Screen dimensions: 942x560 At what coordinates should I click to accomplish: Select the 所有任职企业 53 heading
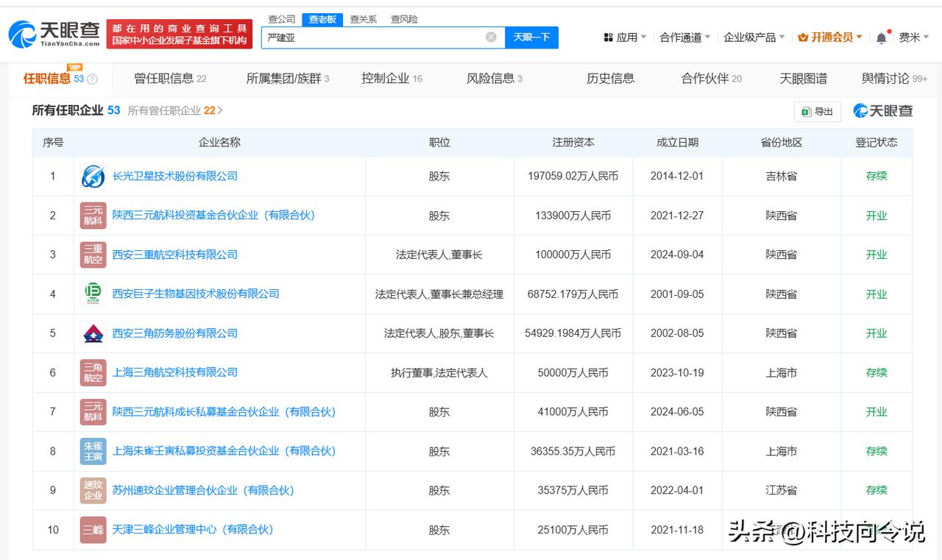[76, 110]
